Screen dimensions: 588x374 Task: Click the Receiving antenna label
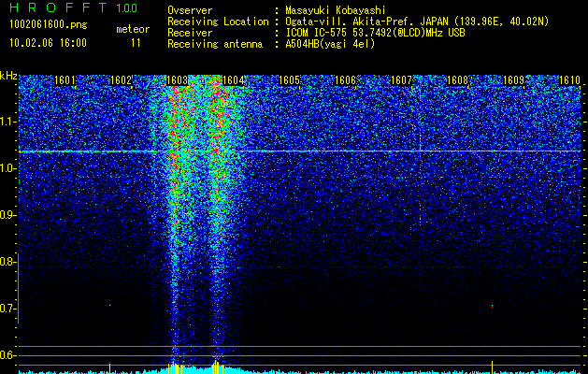215,45
